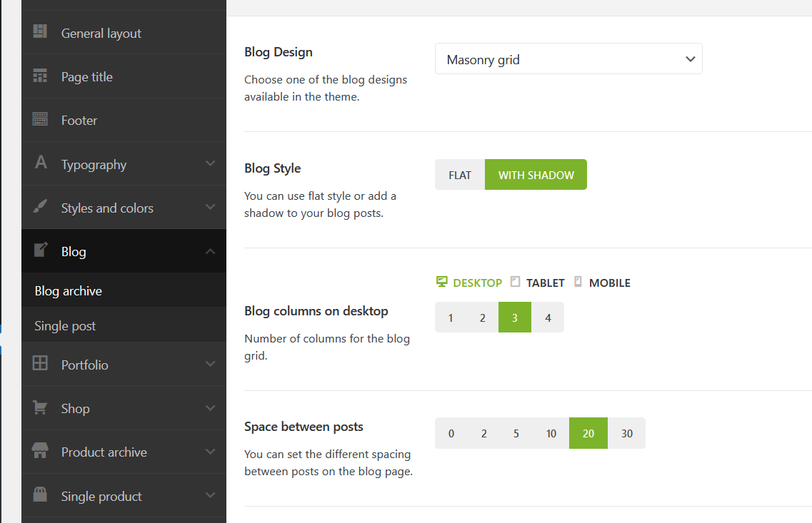Open the Single post settings
This screenshot has width=812, height=523.
click(x=65, y=326)
